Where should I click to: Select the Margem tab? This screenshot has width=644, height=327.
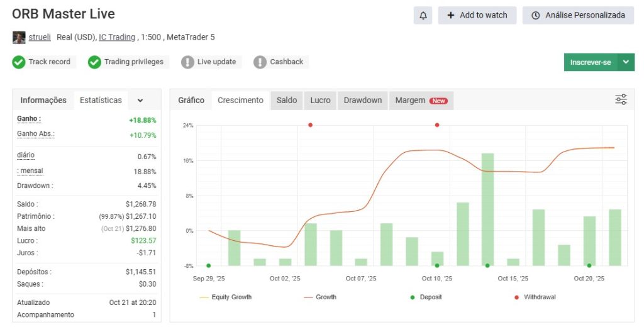point(421,100)
